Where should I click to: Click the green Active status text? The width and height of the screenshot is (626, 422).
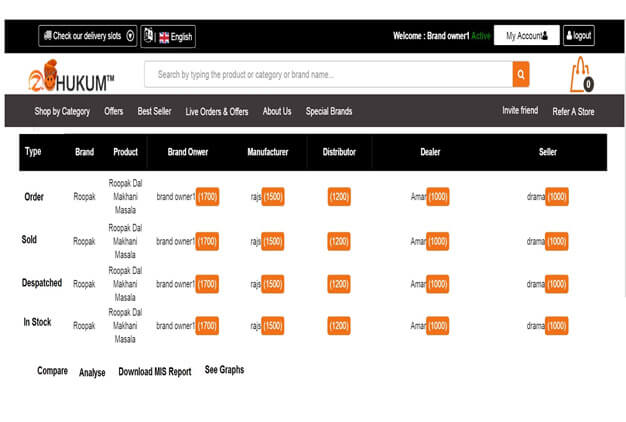click(x=481, y=36)
